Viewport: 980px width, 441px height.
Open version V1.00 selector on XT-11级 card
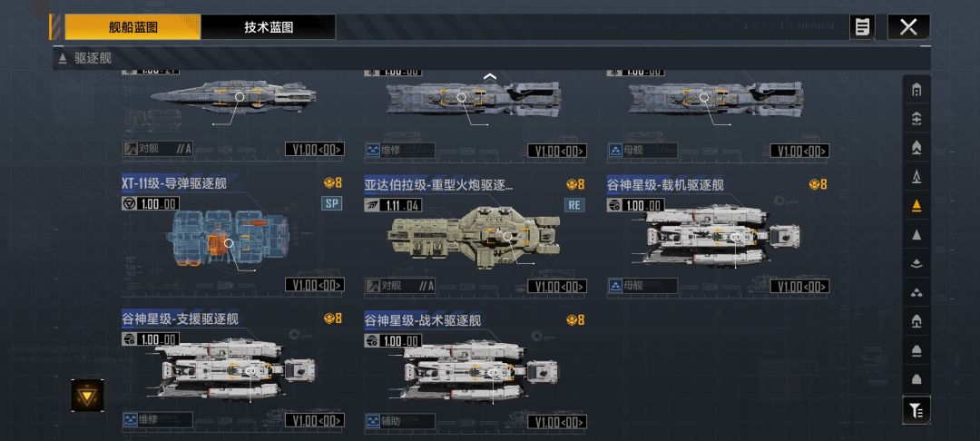(314, 285)
